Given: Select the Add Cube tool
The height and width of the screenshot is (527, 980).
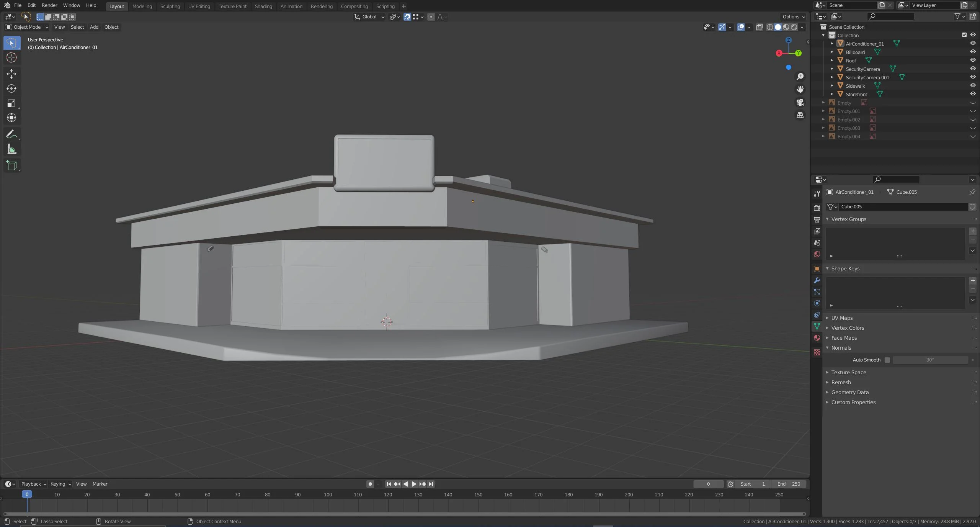Looking at the screenshot, I should (x=11, y=165).
